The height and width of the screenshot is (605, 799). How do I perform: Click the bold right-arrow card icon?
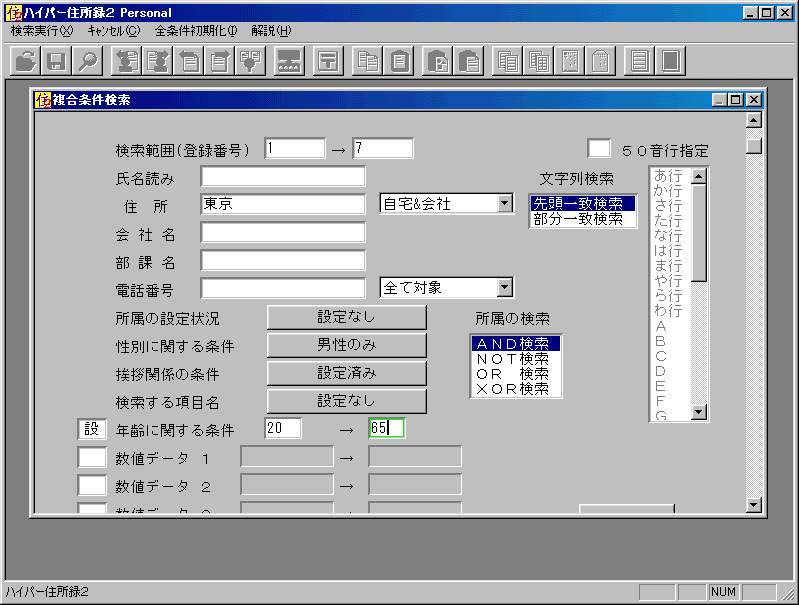158,61
